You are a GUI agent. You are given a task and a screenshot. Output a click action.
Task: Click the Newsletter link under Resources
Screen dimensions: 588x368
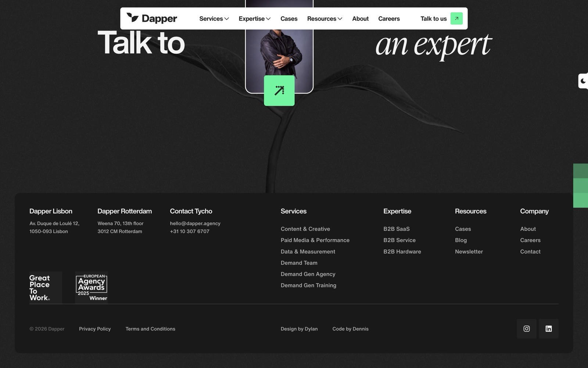click(x=469, y=251)
